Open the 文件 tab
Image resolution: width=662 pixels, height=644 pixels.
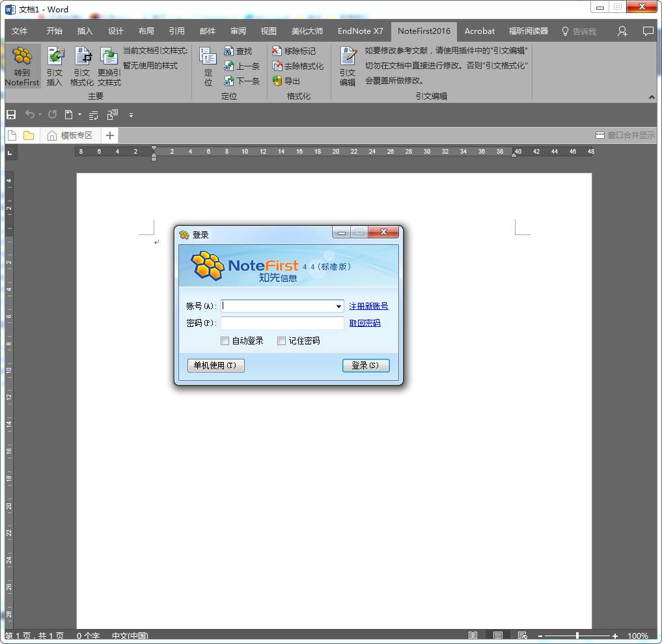click(x=20, y=31)
